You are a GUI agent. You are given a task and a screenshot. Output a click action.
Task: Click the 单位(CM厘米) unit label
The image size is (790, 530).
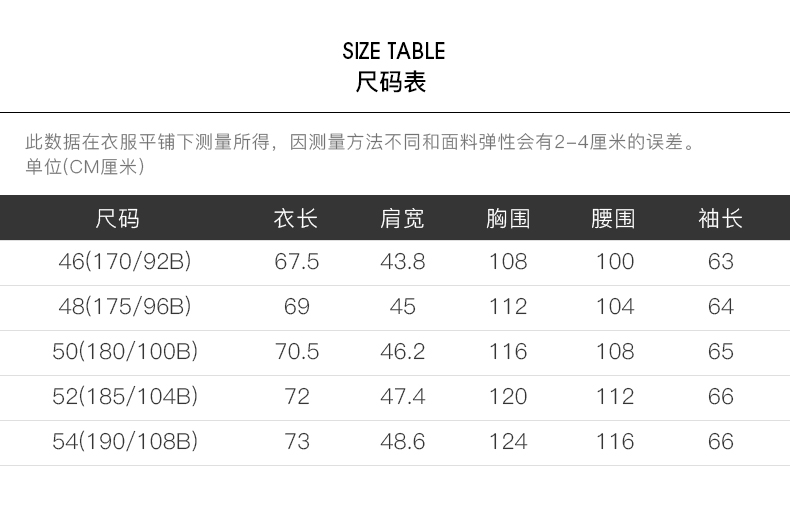(x=85, y=167)
